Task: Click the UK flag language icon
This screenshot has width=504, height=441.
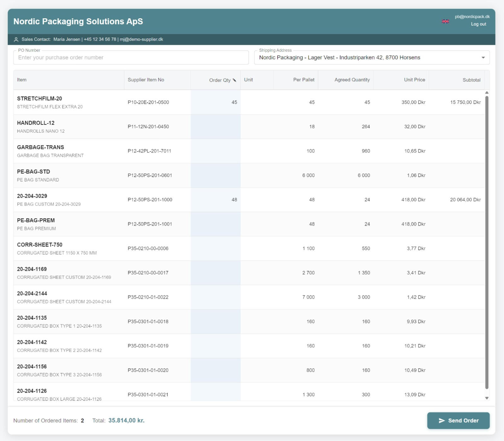Action: 445,21
